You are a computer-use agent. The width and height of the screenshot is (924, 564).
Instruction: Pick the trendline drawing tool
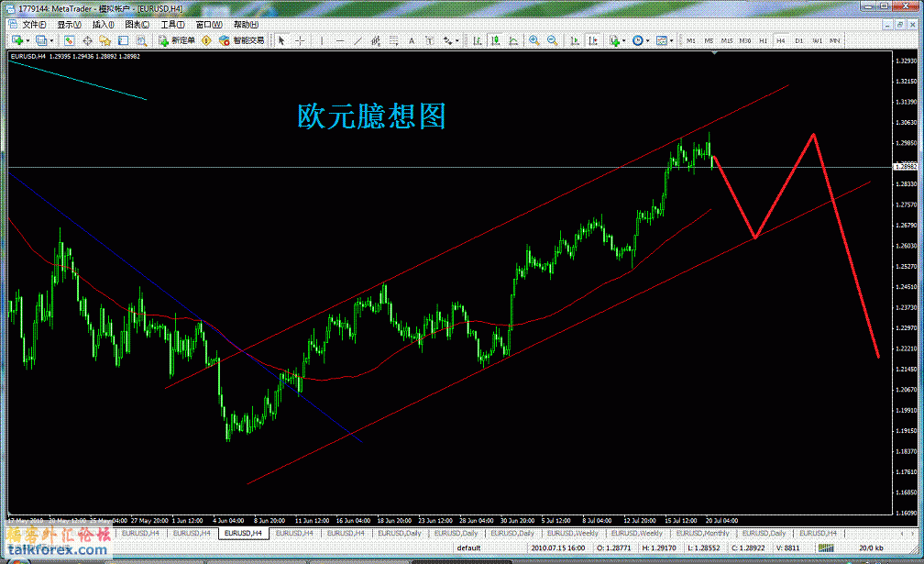point(357,40)
